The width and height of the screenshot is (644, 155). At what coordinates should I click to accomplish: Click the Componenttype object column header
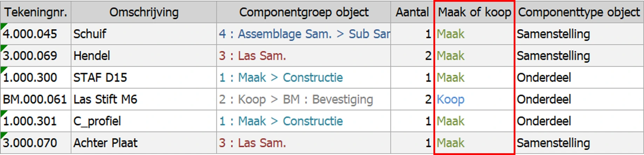click(579, 12)
